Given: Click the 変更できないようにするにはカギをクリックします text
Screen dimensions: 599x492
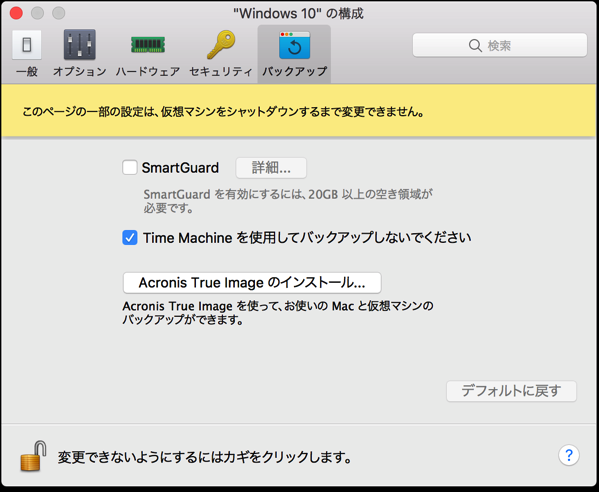Looking at the screenshot, I should (205, 457).
